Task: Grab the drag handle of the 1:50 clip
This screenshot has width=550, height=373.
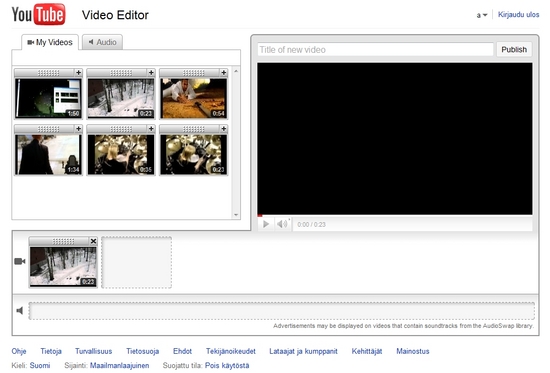Action: [48, 73]
